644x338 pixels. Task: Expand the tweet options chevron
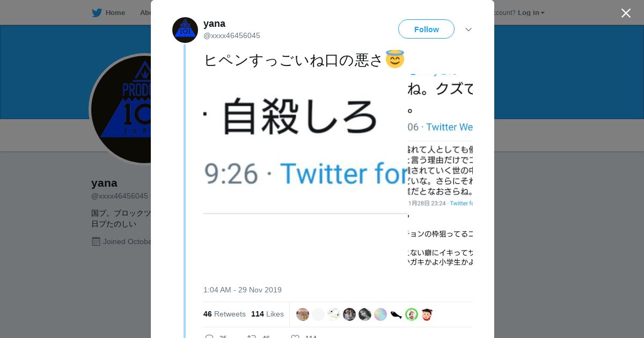[x=469, y=30]
